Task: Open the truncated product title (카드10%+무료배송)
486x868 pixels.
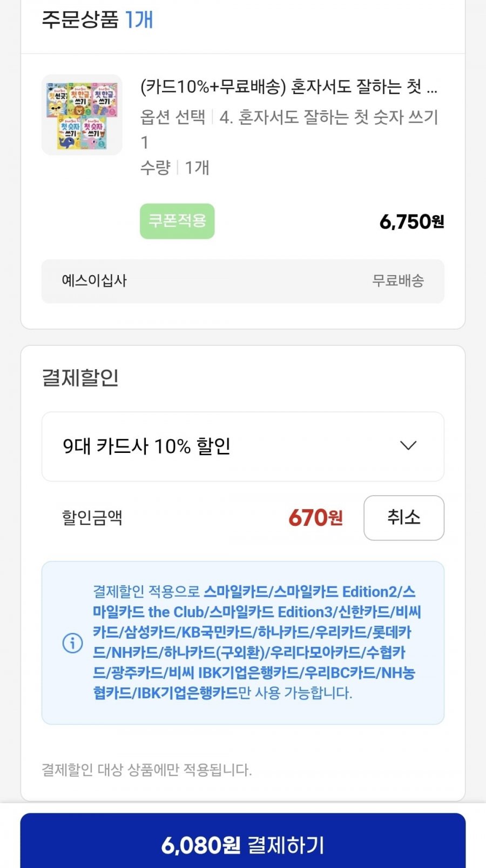Action: click(x=289, y=86)
